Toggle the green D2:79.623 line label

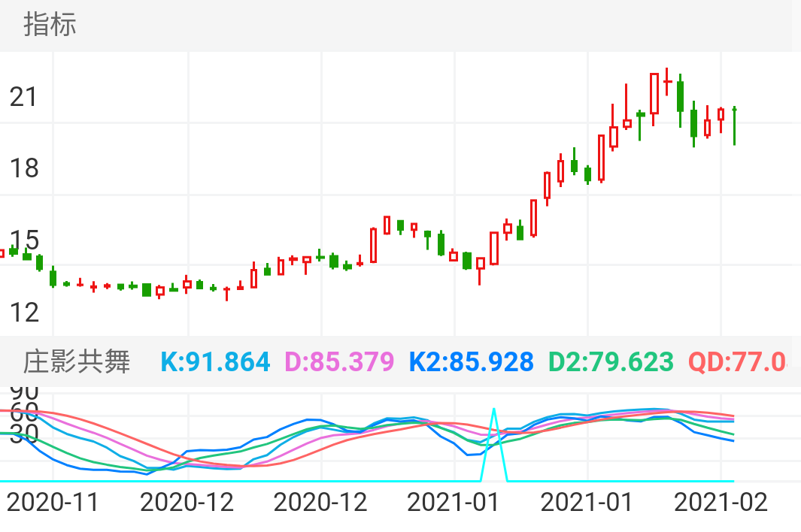point(610,362)
